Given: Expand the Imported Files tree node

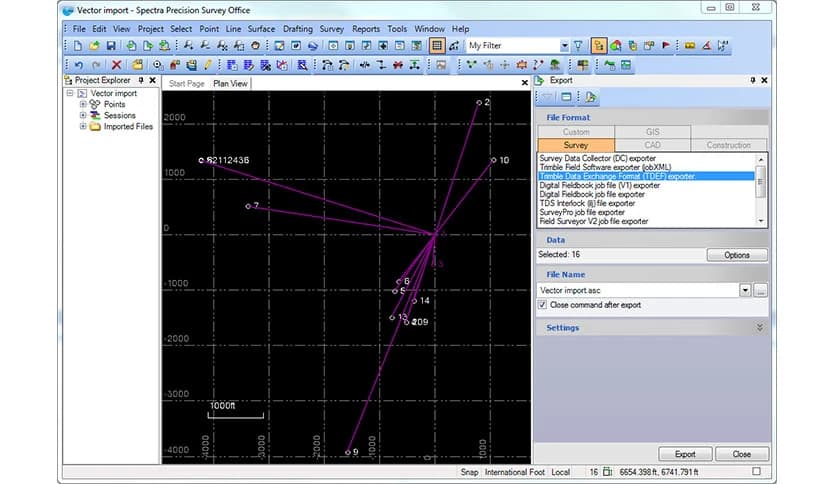Looking at the screenshot, I should click(x=83, y=126).
